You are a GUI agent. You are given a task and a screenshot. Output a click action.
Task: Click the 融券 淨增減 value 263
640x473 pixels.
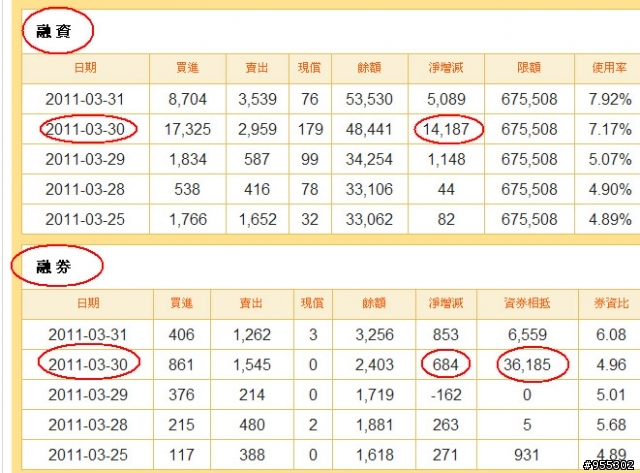(446, 425)
